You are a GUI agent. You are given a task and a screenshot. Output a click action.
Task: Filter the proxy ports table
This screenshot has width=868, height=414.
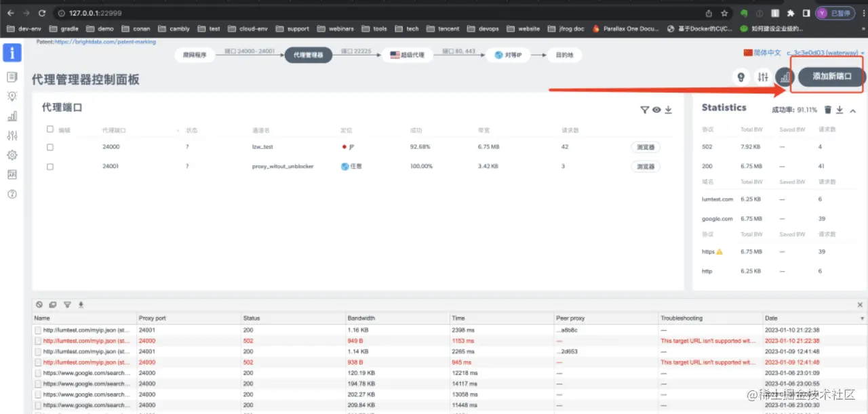coord(645,110)
